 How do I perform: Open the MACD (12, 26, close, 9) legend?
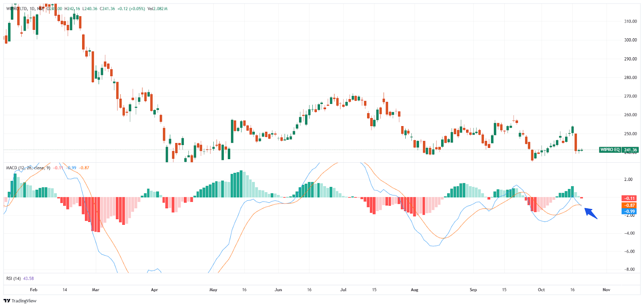click(x=27, y=168)
